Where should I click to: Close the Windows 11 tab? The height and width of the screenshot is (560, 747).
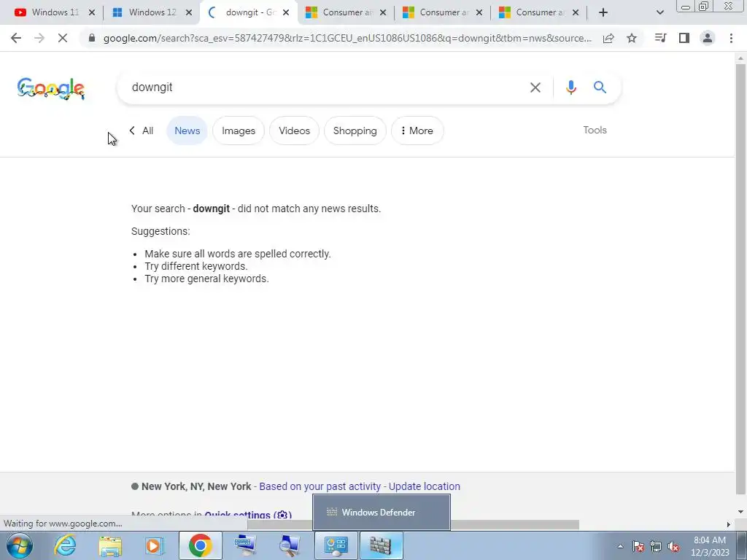(92, 13)
